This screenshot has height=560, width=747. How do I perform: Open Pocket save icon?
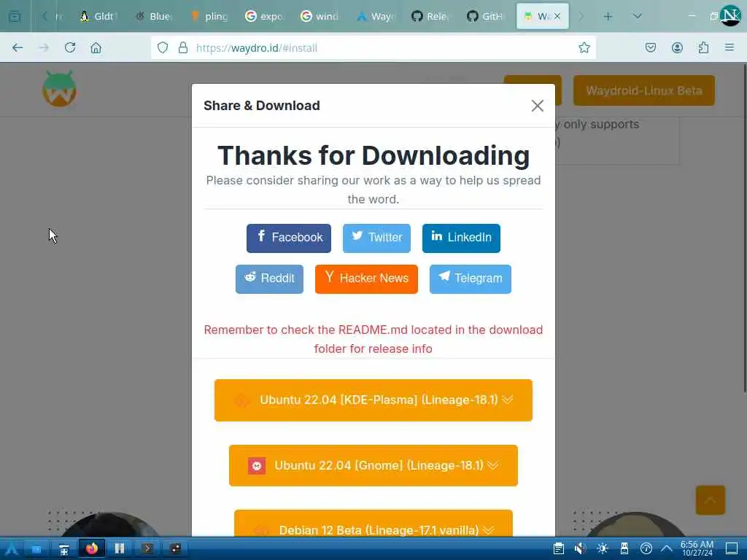(x=651, y=47)
